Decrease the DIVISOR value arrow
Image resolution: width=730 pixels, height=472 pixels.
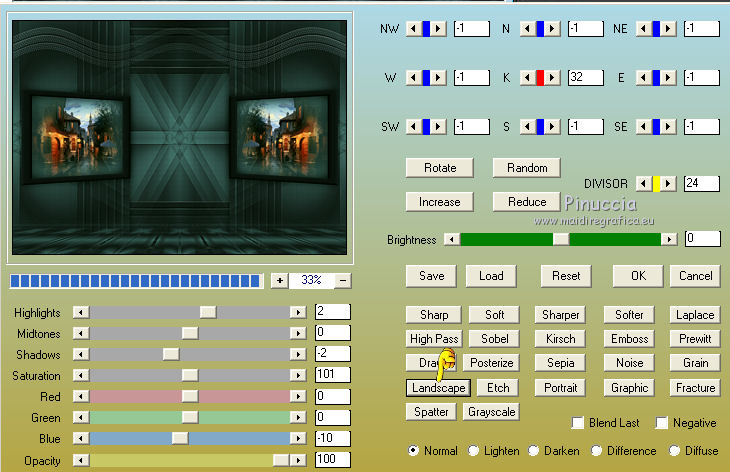[644, 183]
